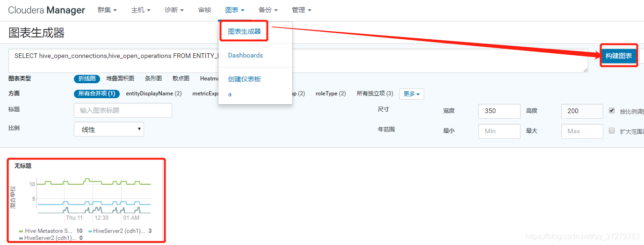Click the light blue HiveServer2 legend swatch
Screen dimensions: 644x245
click(x=90, y=231)
